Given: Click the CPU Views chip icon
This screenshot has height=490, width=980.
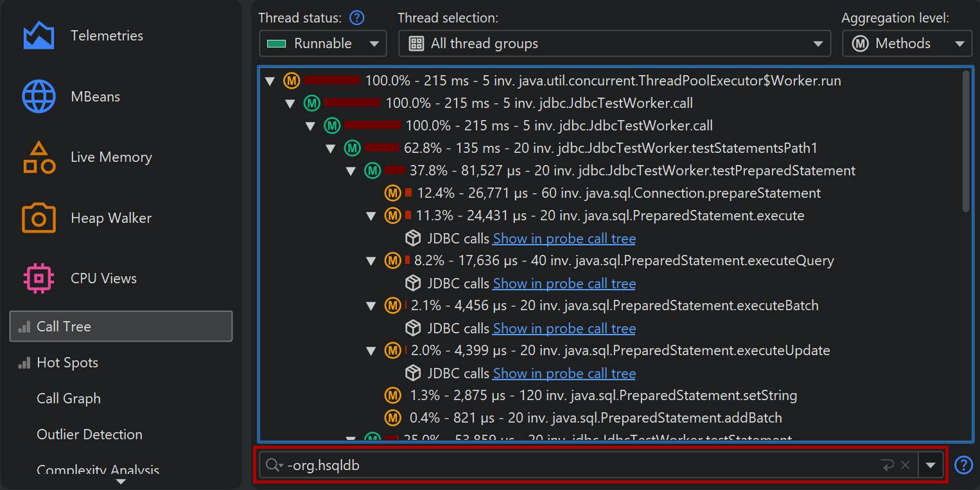Looking at the screenshot, I should (39, 279).
